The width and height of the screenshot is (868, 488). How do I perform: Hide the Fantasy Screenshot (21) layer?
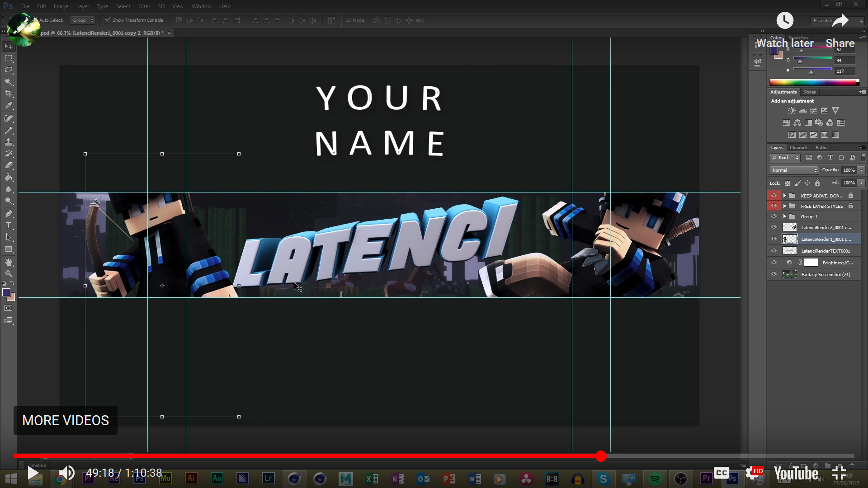774,274
